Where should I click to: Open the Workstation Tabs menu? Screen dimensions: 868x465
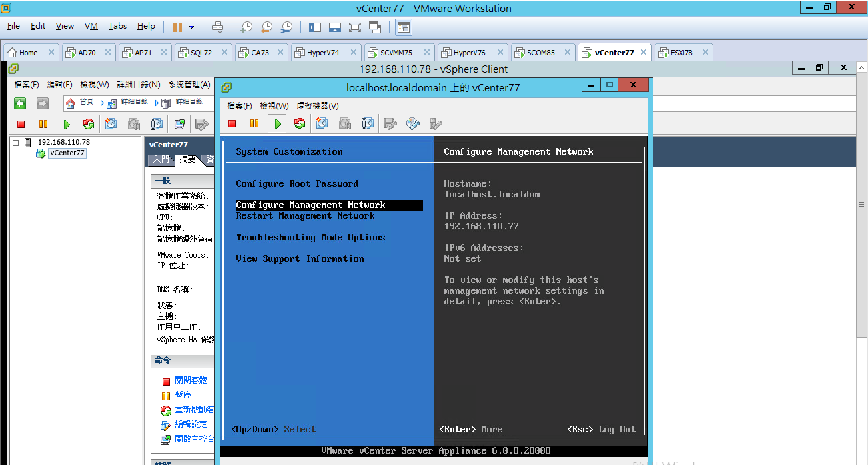coord(117,26)
